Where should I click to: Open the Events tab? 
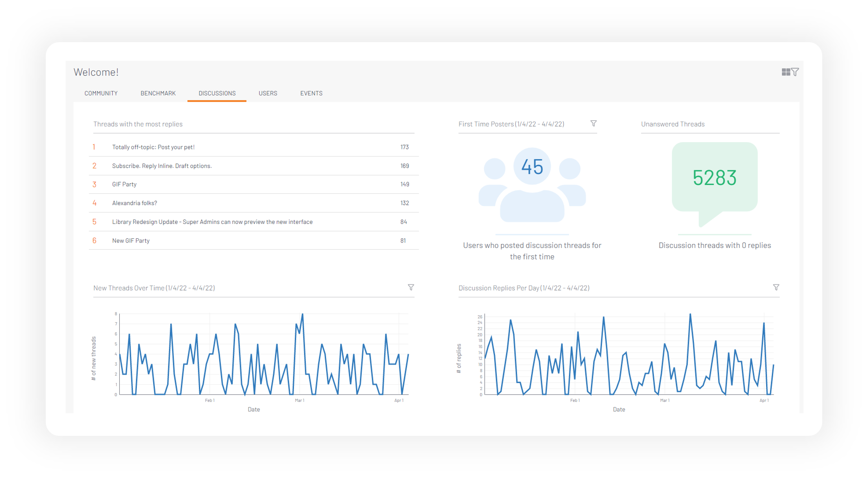pyautogui.click(x=311, y=93)
